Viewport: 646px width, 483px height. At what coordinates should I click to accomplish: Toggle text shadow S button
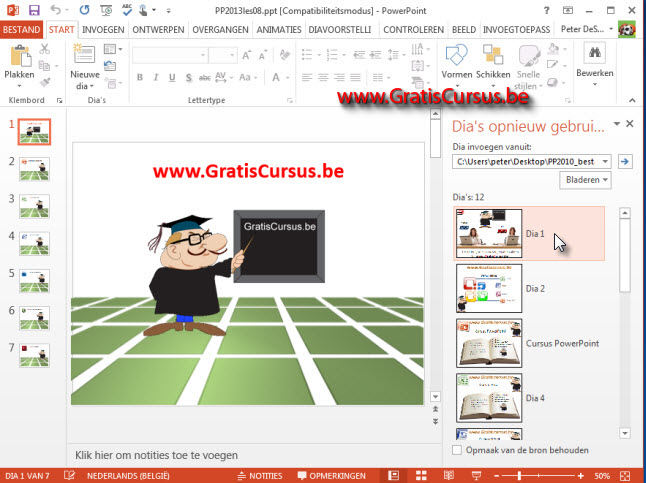click(189, 77)
